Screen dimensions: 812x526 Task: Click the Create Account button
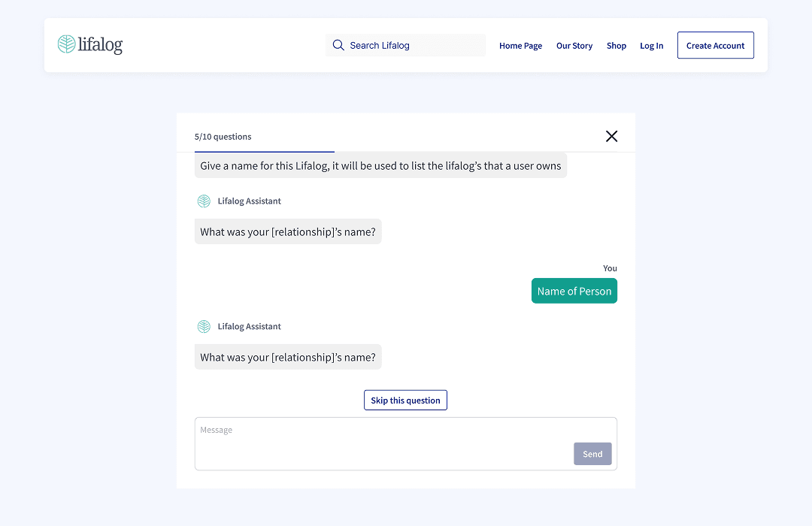[715, 45]
